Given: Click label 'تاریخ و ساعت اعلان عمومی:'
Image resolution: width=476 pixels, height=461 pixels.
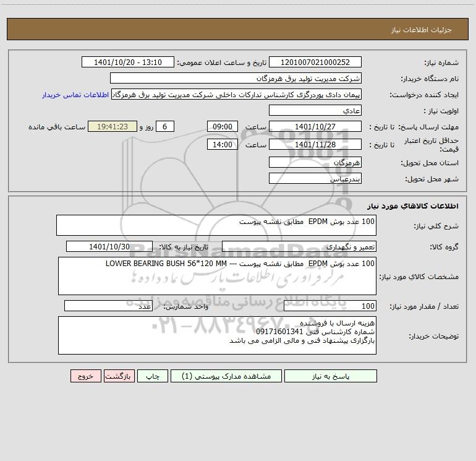Looking at the screenshot, I should pyautogui.click(x=222, y=62).
